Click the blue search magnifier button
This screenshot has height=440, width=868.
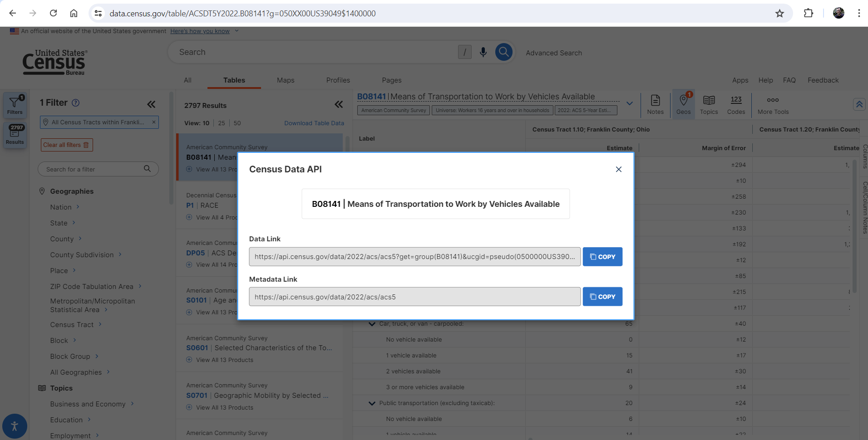503,52
